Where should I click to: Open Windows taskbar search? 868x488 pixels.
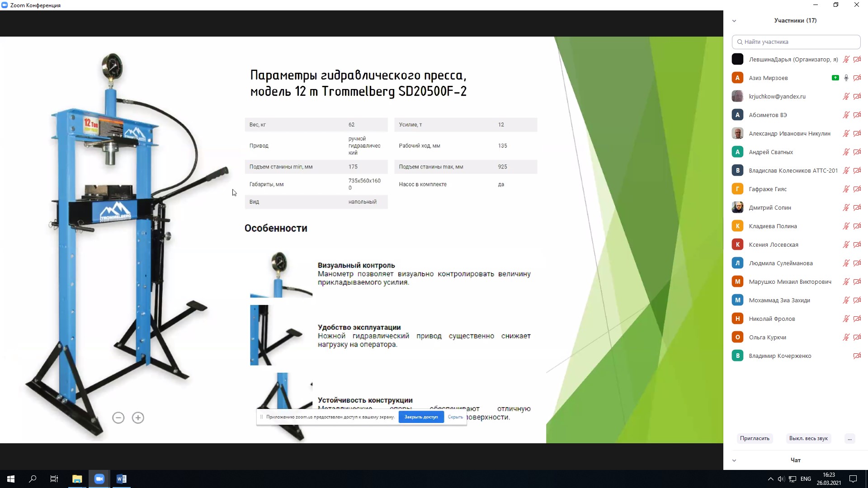33,479
